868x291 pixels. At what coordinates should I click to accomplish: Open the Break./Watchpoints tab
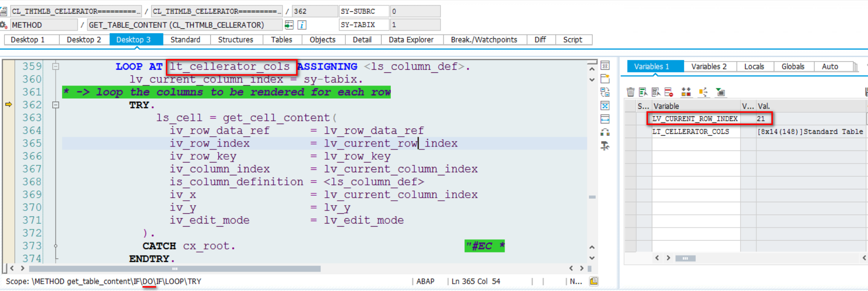pos(484,40)
